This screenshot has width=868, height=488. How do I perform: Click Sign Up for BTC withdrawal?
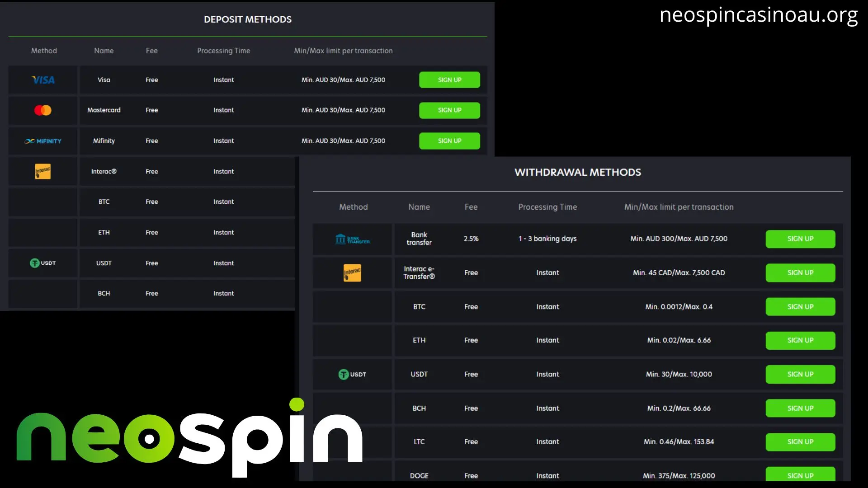click(800, 307)
